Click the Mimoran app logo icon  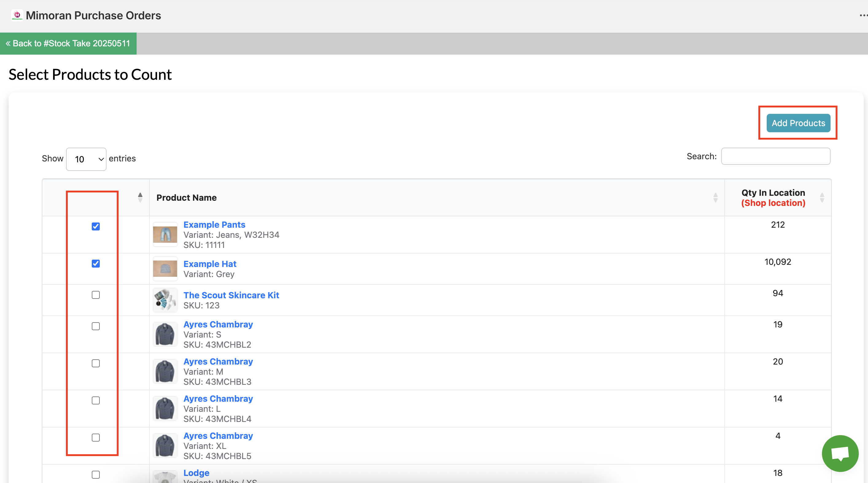click(x=17, y=15)
